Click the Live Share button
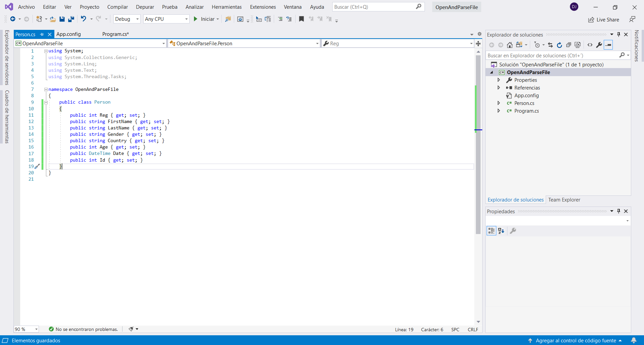This screenshot has width=644, height=345. [x=604, y=20]
